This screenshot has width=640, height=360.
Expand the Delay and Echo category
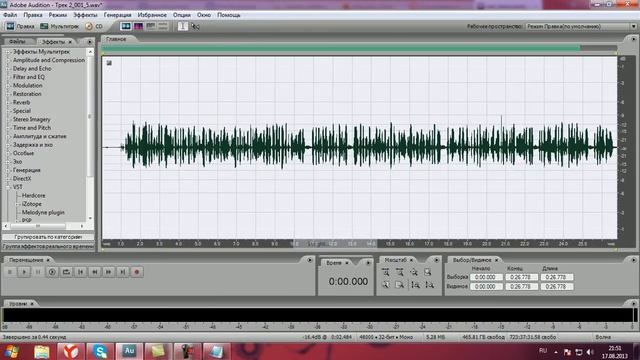coord(8,69)
